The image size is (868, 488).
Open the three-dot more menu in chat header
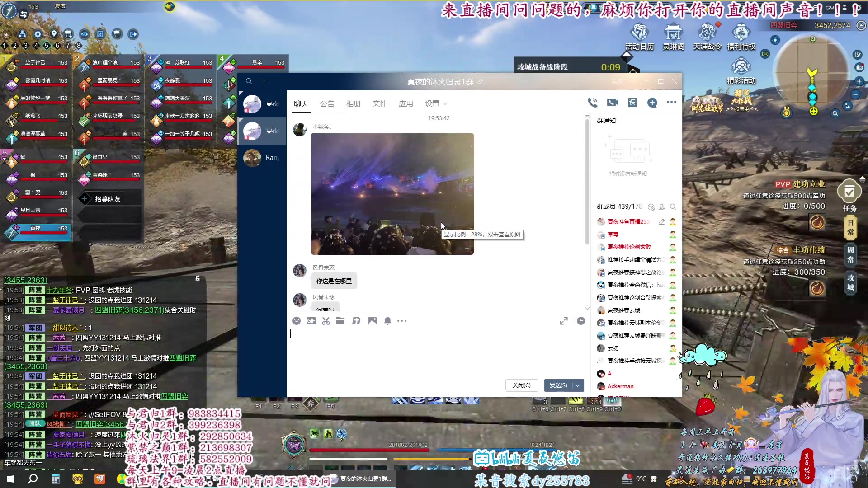(671, 102)
